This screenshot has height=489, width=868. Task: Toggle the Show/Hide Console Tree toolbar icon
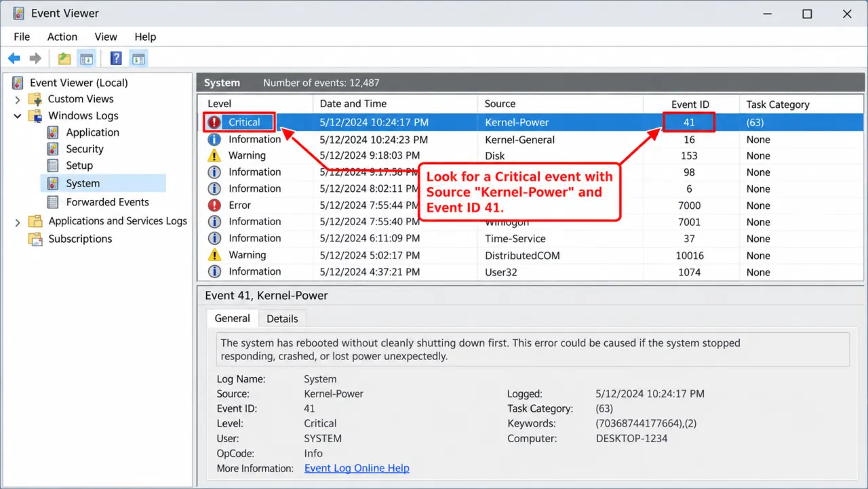point(86,58)
